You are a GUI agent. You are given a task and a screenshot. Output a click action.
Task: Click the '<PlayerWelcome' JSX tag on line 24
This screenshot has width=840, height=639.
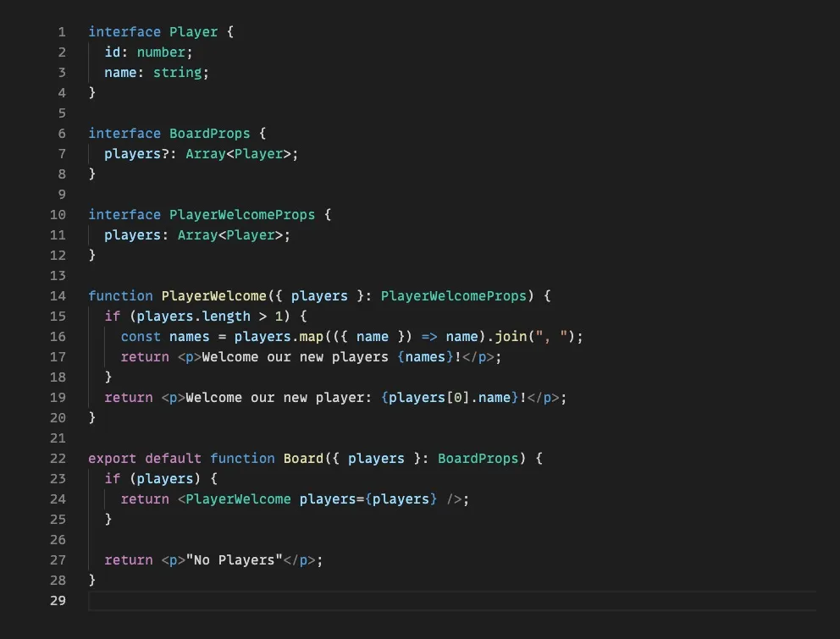[234, 499]
